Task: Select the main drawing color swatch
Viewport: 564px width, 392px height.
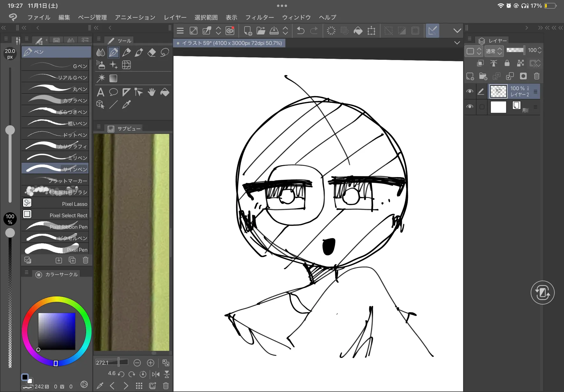Action: (25, 377)
